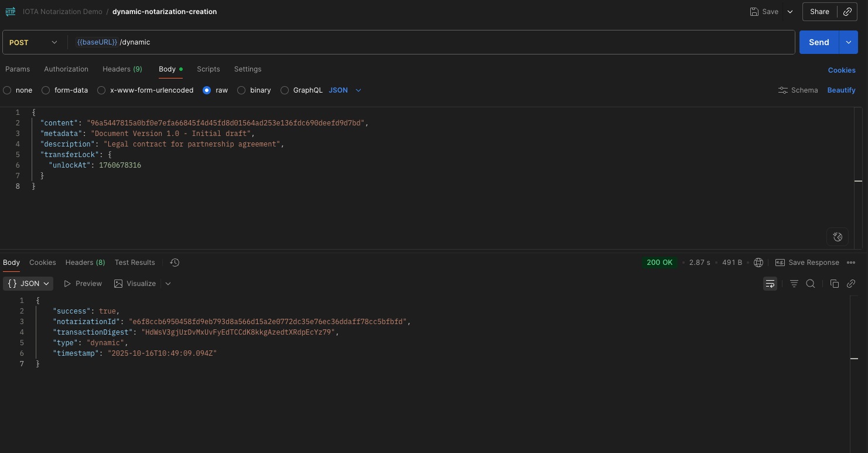Open response history via clock icon
The height and width of the screenshot is (453, 868).
174,262
